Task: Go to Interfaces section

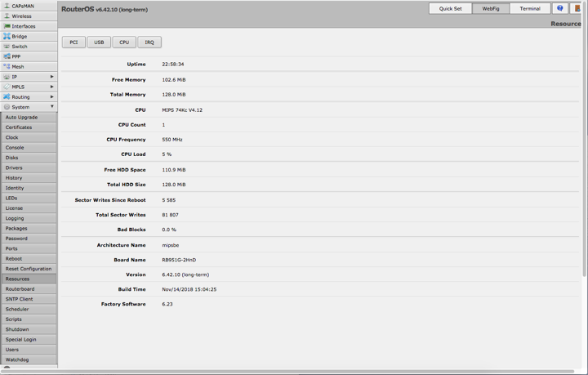Action: tap(29, 26)
